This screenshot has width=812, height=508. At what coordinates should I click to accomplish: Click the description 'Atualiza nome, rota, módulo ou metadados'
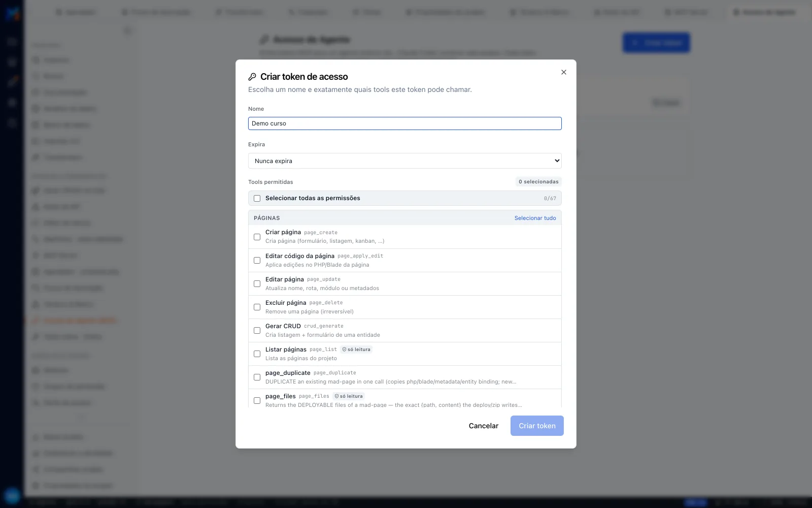(x=322, y=289)
